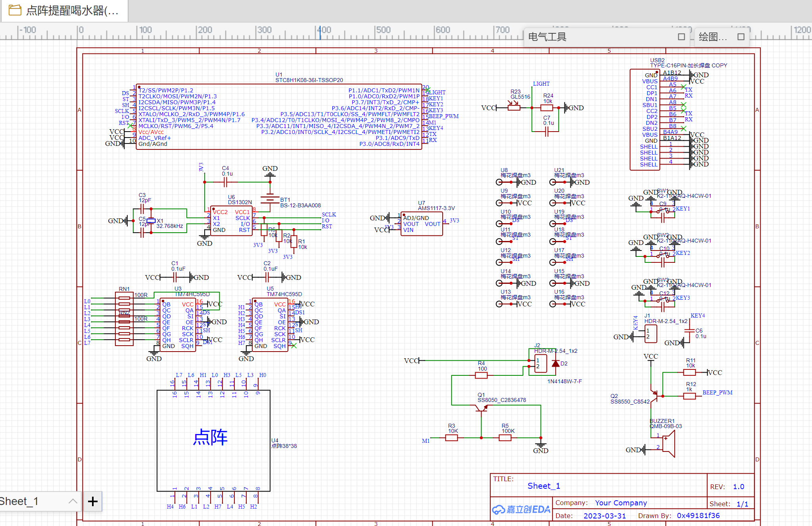
Task: Click the date value "2023-03-31"
Action: coord(604,516)
